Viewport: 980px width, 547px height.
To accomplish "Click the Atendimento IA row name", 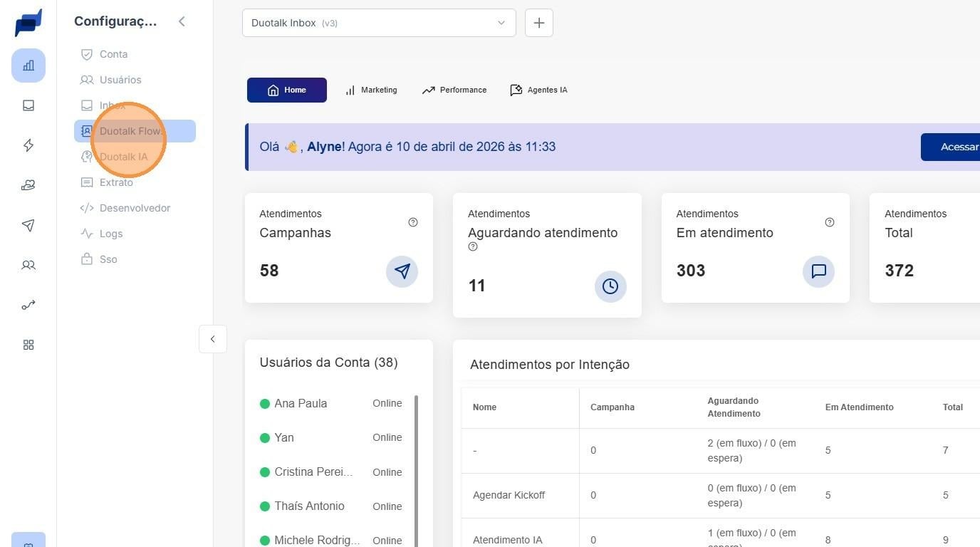I will 508,540.
